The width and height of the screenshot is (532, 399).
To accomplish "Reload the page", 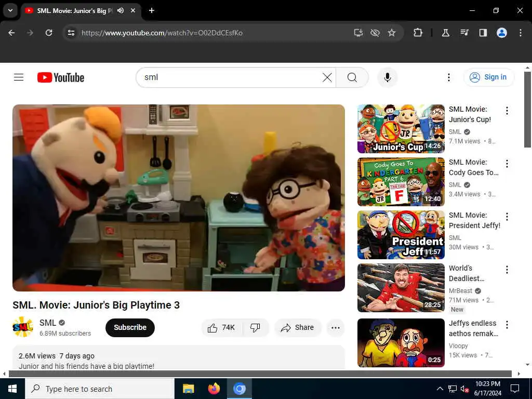I will coord(49,33).
